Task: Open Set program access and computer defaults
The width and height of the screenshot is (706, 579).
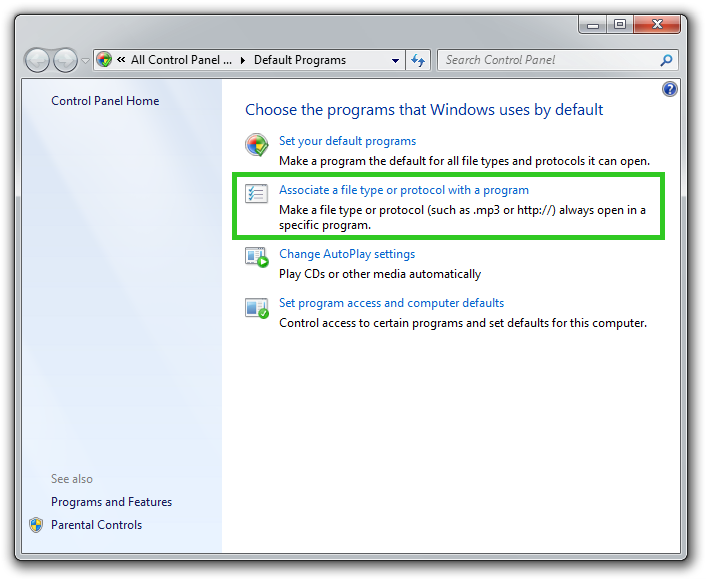Action: click(391, 303)
